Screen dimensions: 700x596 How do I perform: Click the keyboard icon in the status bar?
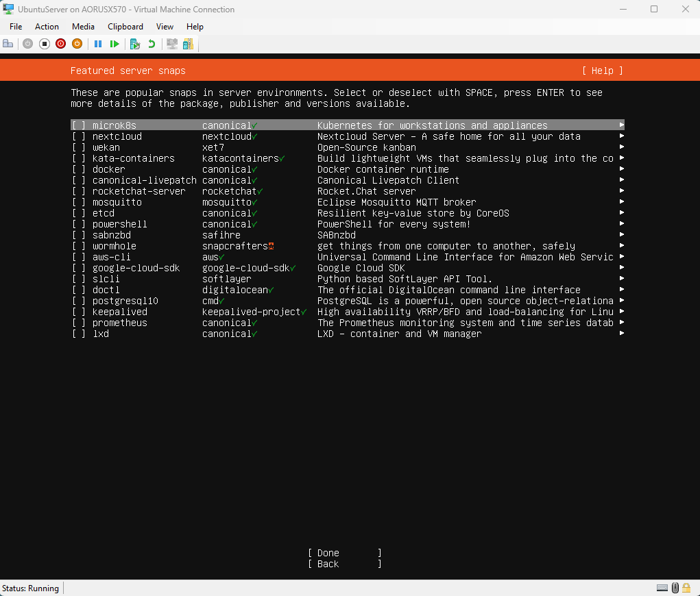pyautogui.click(x=662, y=588)
